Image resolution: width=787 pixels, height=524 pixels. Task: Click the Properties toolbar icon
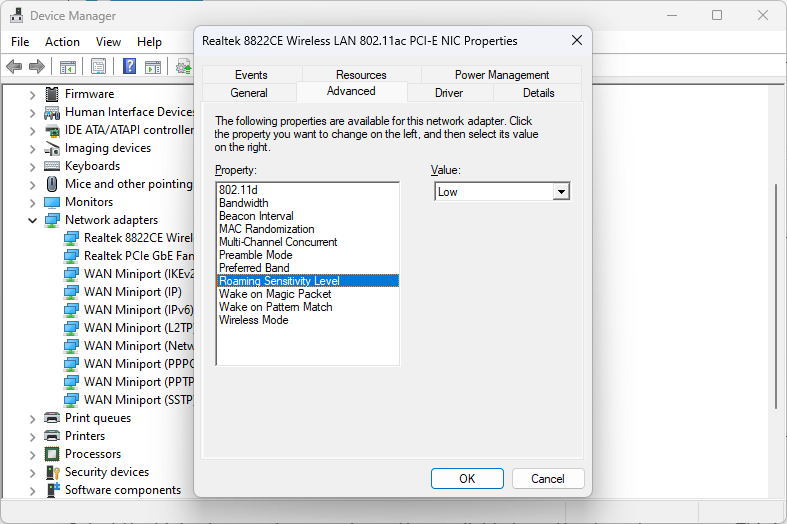click(x=98, y=67)
